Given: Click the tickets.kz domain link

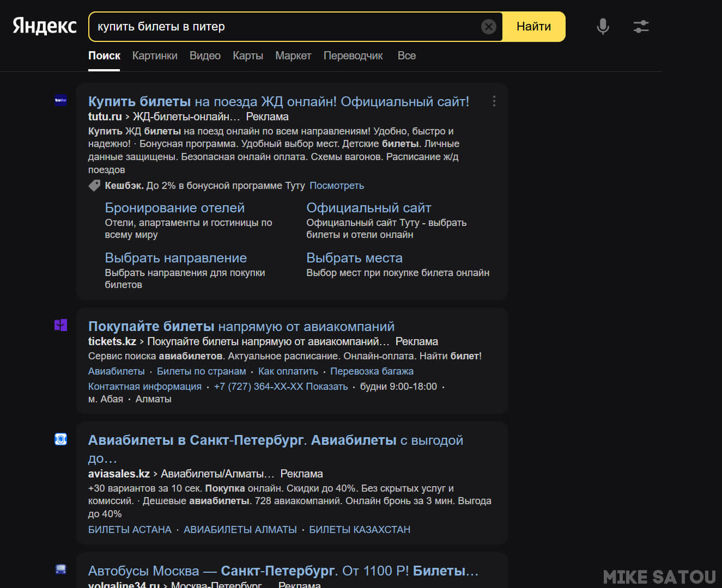Looking at the screenshot, I should pyautogui.click(x=112, y=341).
